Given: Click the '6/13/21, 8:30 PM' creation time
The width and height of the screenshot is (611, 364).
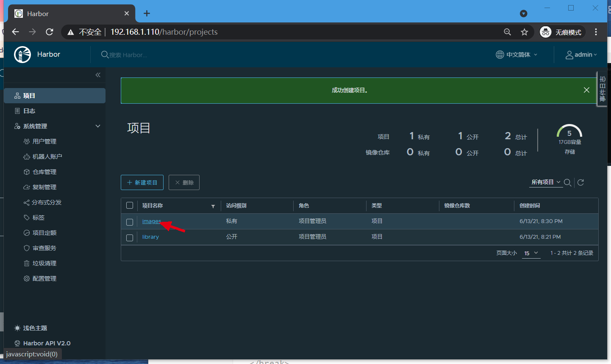Looking at the screenshot, I should point(541,221).
